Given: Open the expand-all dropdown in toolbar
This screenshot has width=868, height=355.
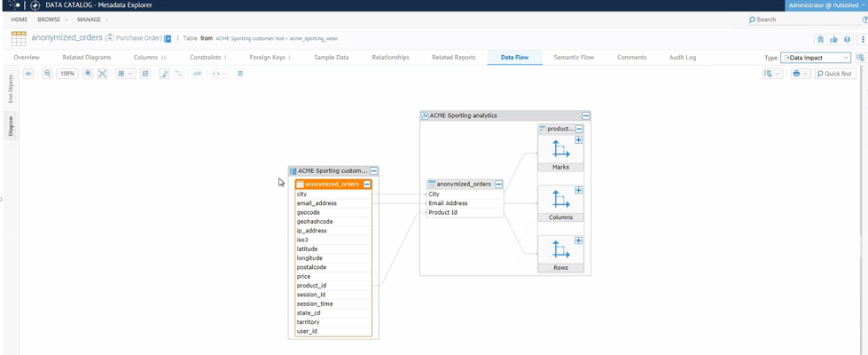Looking at the screenshot, I should click(x=125, y=74).
